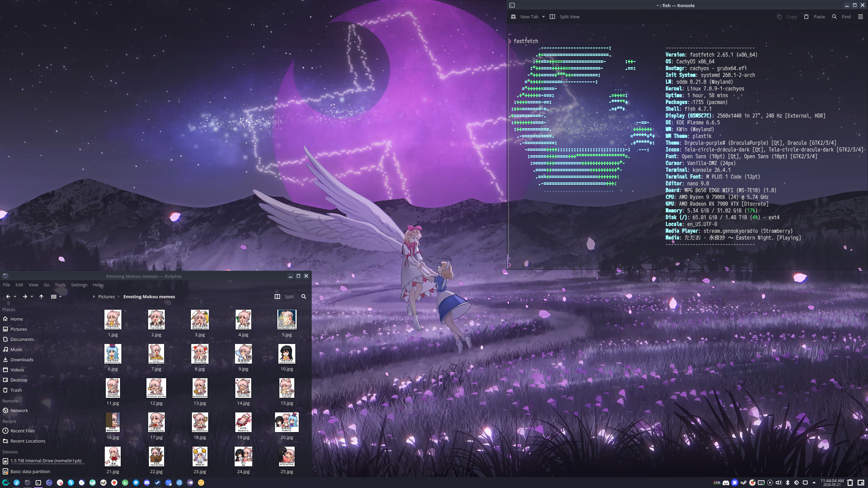Click the Dolphin search magnifier icon
868x488 pixels.
click(x=304, y=297)
